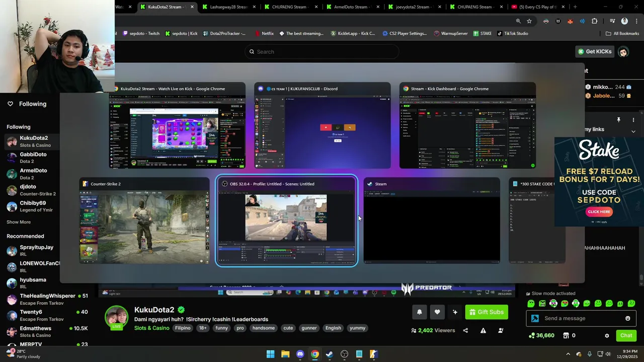Click the 18+ tag

tap(203, 328)
